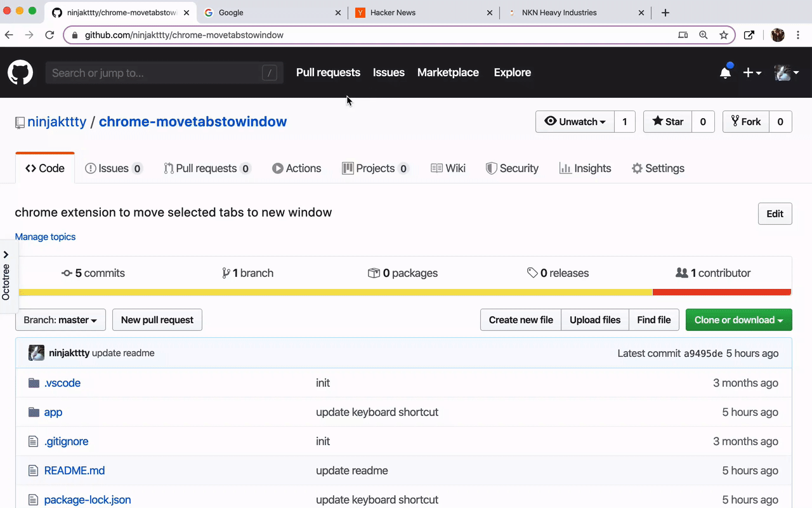
Task: Open the Wiki tab
Action: tap(449, 168)
